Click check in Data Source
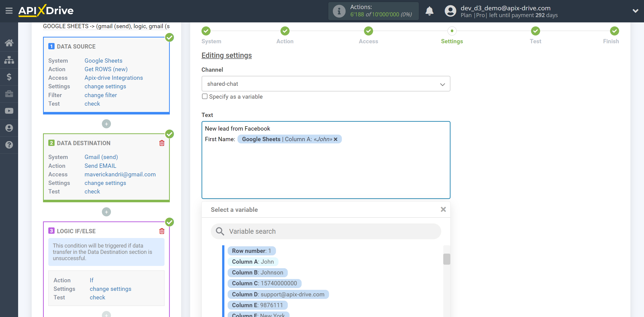Screen dimensions: 644x317 click(92, 104)
